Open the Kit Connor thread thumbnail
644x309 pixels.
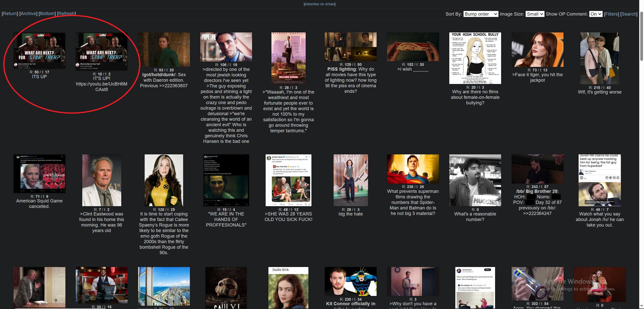[351, 281]
